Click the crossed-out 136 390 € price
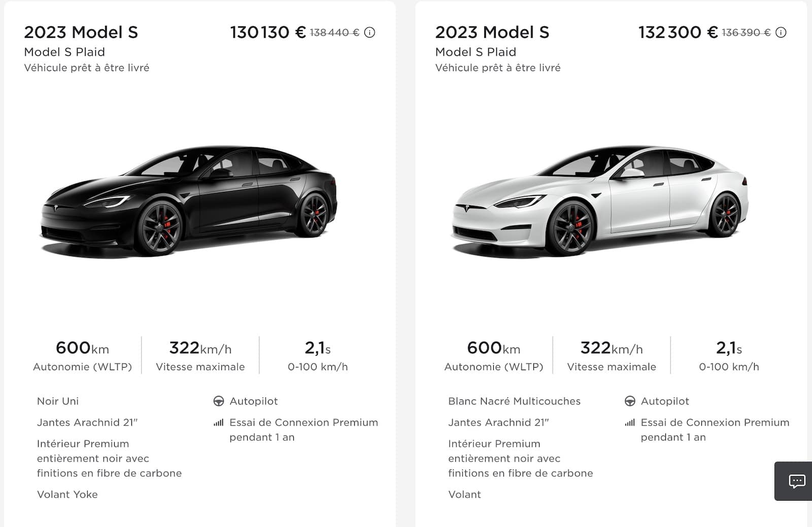Screen dimensions: 812x527 tap(746, 33)
